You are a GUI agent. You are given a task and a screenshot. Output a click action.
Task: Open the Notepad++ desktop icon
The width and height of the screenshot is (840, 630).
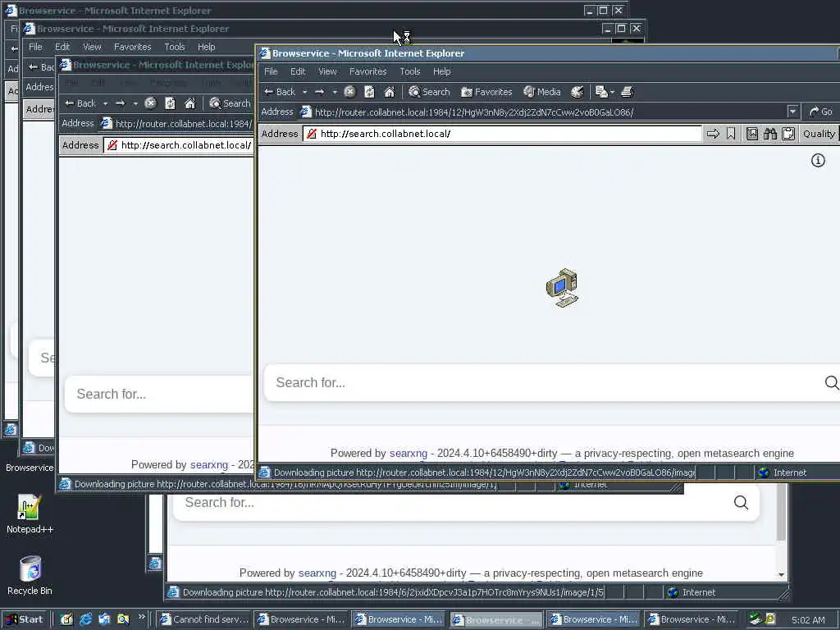pos(30,514)
